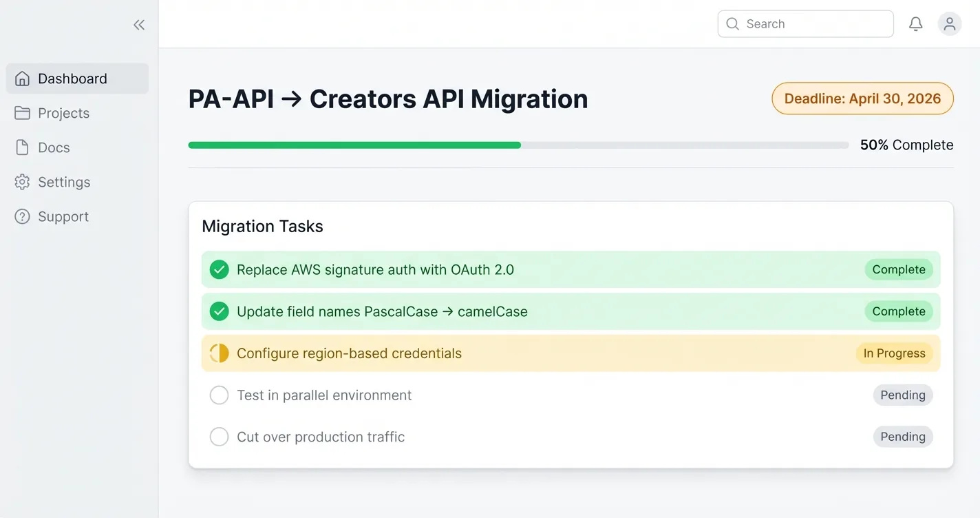This screenshot has width=980, height=518.
Task: Check the 'Test in parallel environment' circle
Action: [219, 395]
